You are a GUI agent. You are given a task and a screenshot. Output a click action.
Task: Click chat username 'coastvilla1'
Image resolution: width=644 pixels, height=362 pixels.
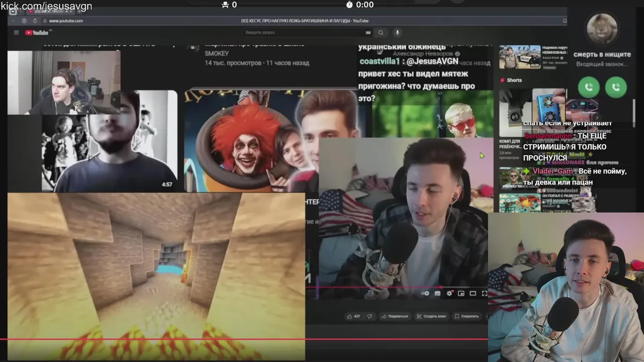(x=380, y=61)
